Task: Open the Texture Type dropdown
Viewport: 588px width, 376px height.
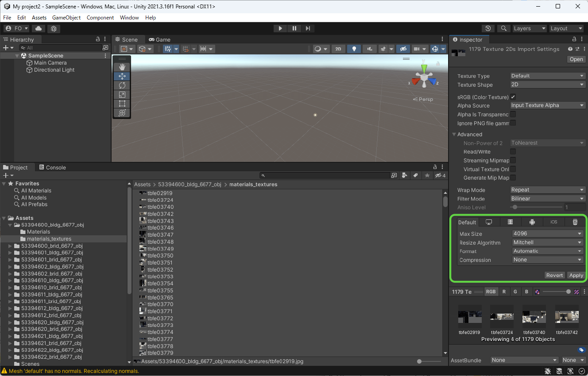Action: click(547, 76)
